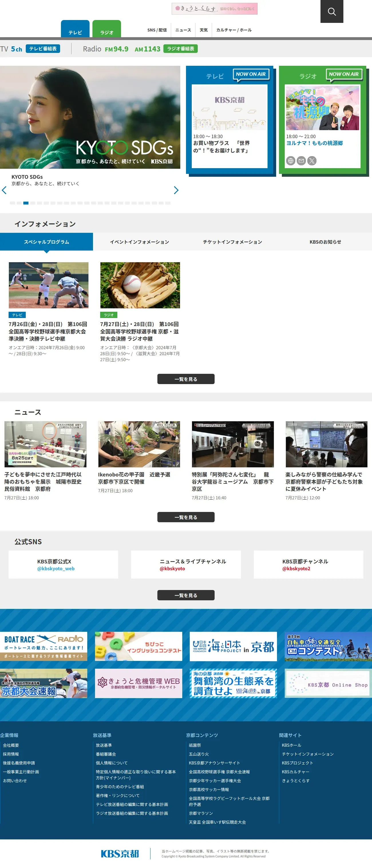
Task: Select the first carousel indicator dot
Action: pyautogui.click(x=13, y=203)
